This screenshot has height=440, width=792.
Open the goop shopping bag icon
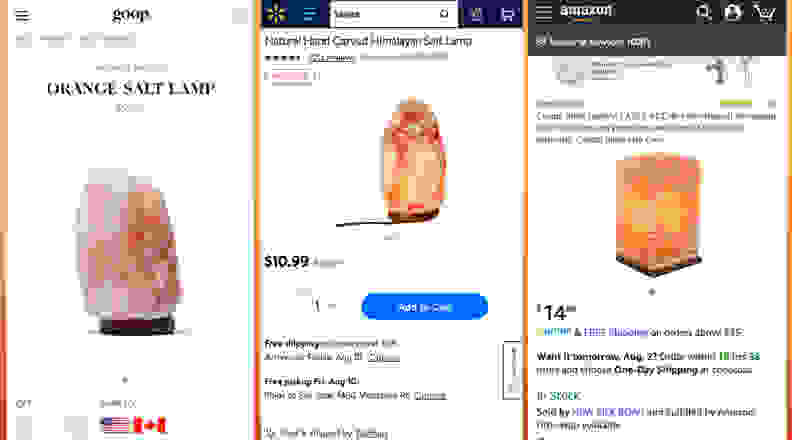[x=239, y=16]
